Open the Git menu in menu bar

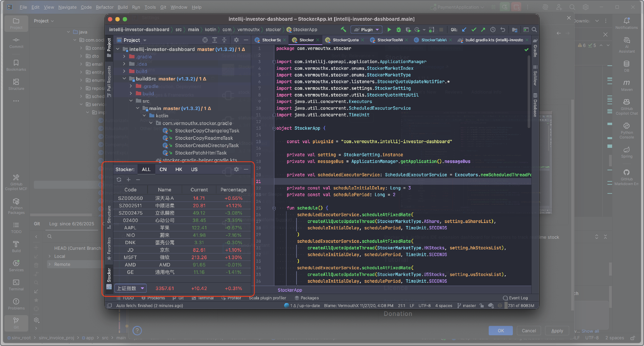[x=163, y=7]
